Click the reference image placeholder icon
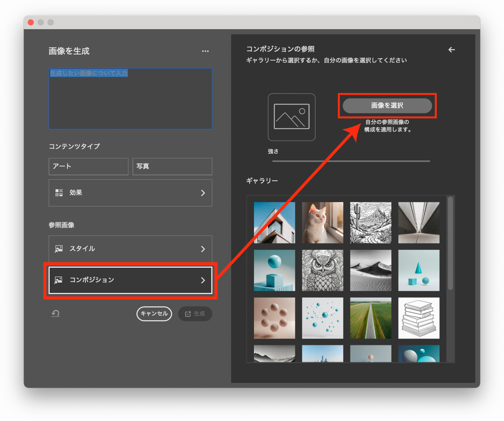The width and height of the screenshot is (504, 421). (291, 117)
